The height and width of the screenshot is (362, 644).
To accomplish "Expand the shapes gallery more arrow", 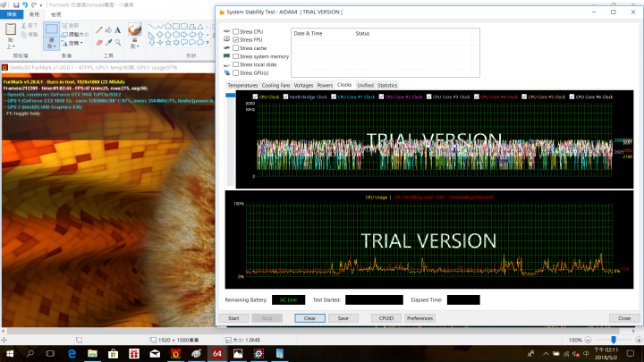I will [x=208, y=42].
